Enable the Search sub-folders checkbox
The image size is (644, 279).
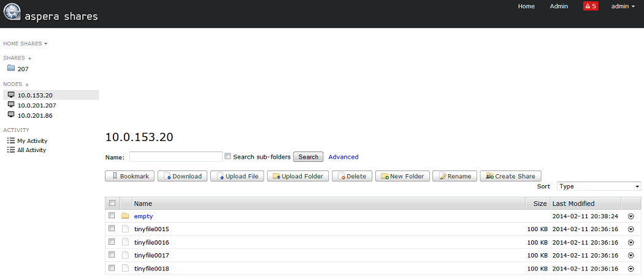click(x=228, y=156)
